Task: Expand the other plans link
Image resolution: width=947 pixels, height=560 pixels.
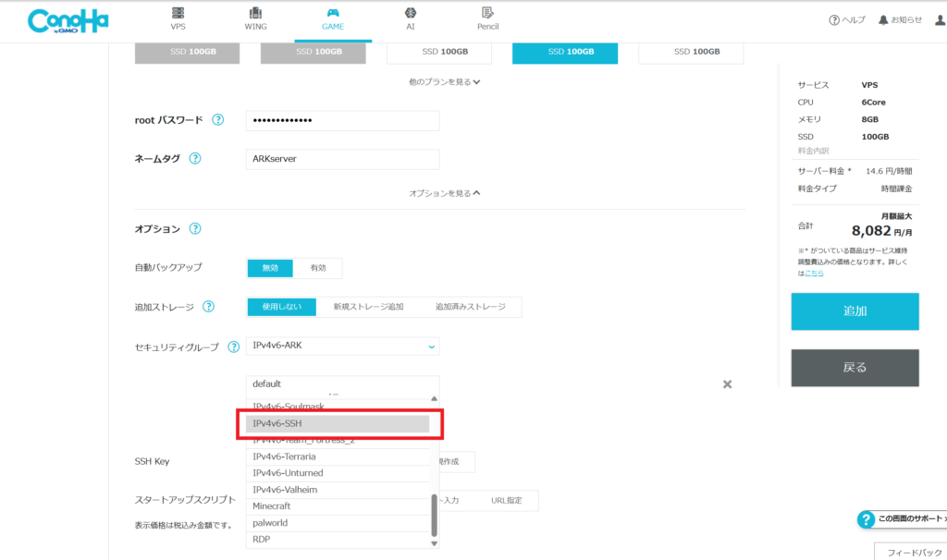Action: (444, 81)
